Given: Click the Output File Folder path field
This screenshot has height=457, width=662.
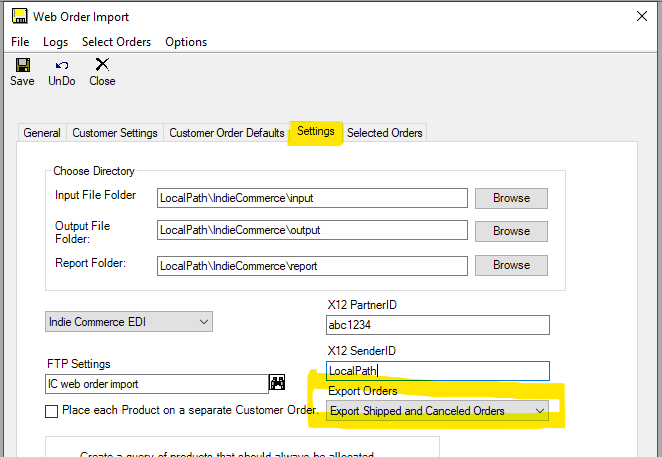Looking at the screenshot, I should [x=312, y=230].
